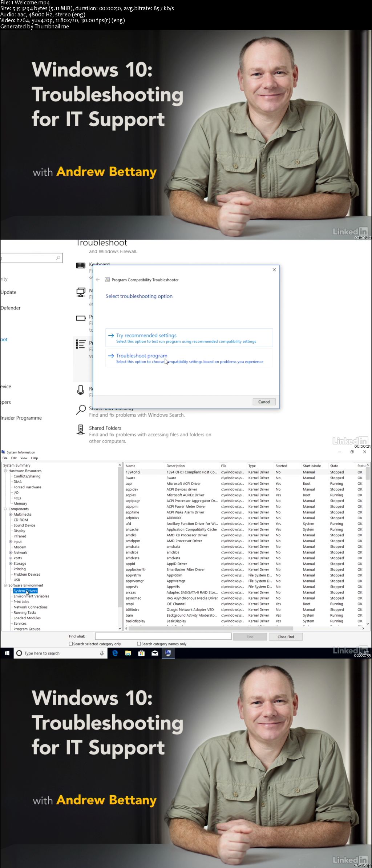Click the System Information taskbar icon
Viewport: 372px width, 868px height.
pos(168,653)
